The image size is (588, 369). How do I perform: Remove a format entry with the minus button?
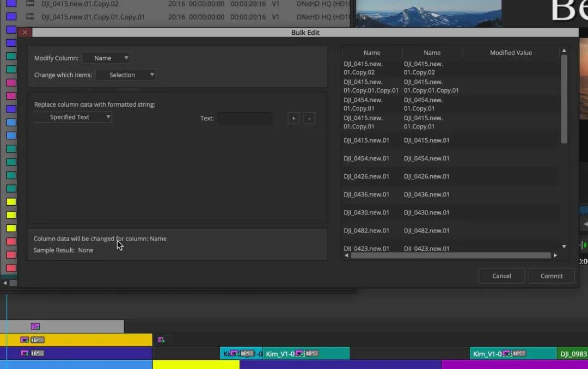(309, 118)
